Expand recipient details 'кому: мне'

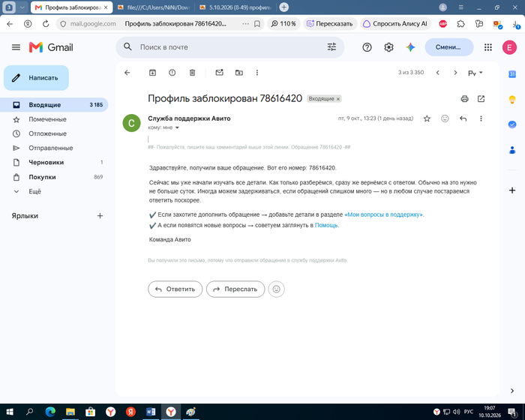point(177,127)
